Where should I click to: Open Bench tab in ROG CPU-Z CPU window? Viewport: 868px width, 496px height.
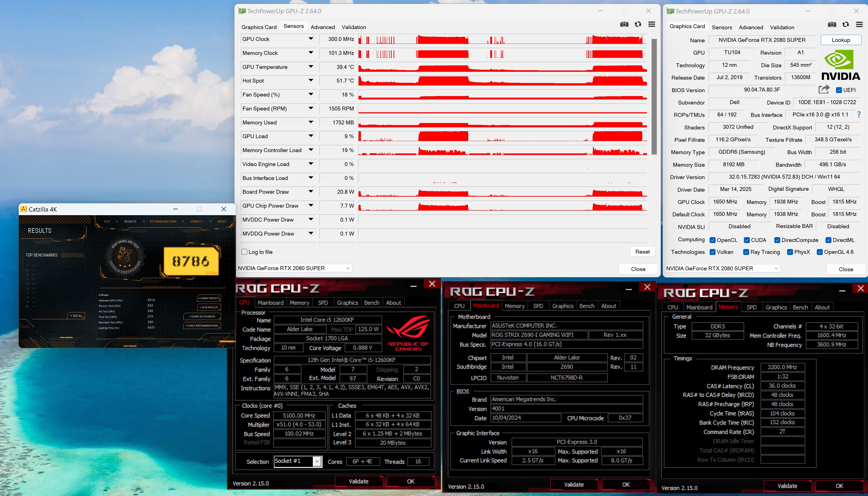[371, 303]
